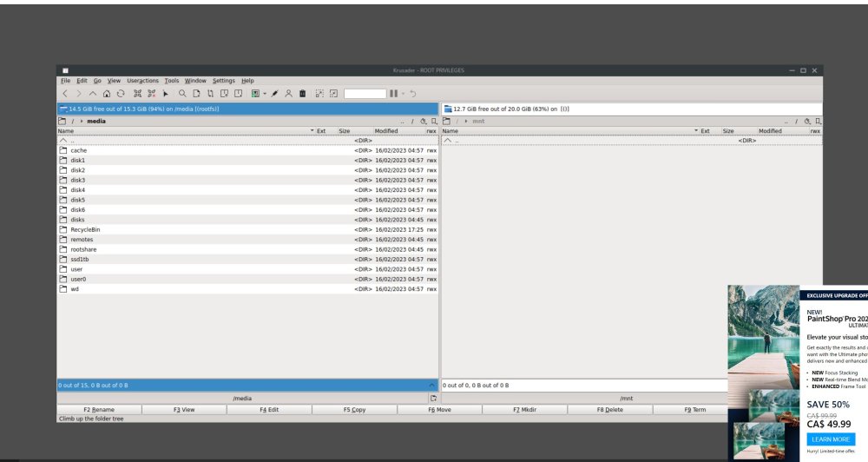Click the Select Group toolbar icon
868x462 pixels.
click(x=137, y=94)
